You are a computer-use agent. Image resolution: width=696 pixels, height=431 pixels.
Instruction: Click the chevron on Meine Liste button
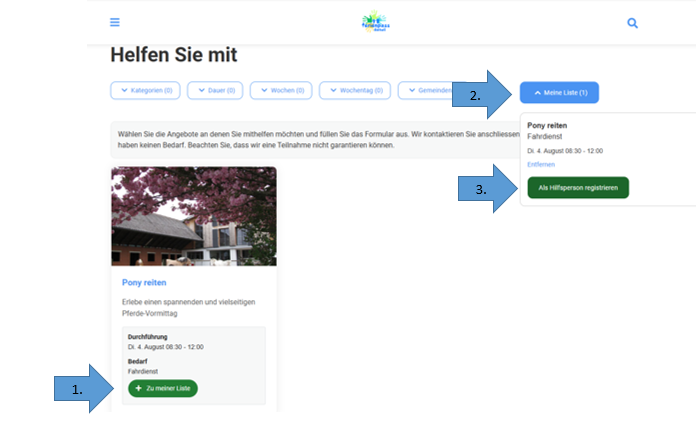[x=538, y=93]
